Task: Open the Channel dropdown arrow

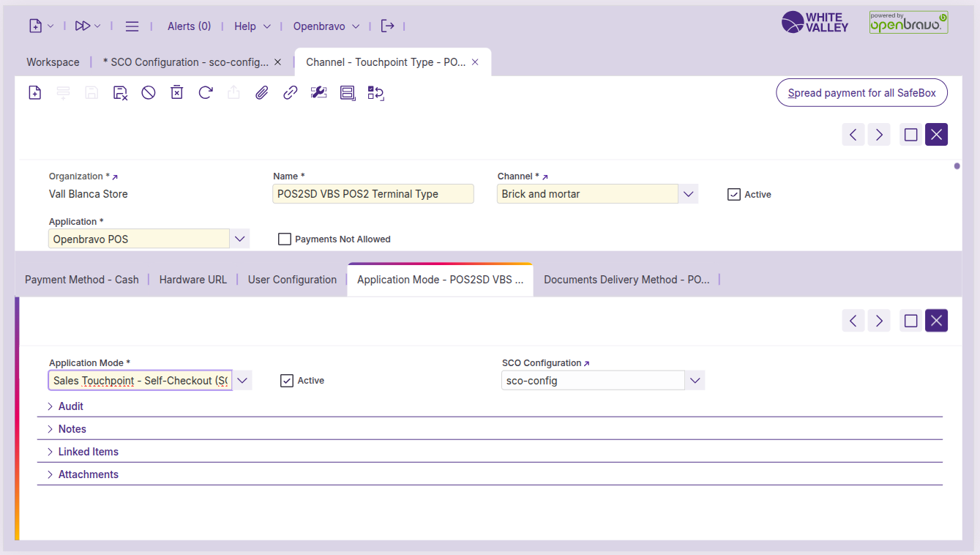Action: [x=688, y=195]
